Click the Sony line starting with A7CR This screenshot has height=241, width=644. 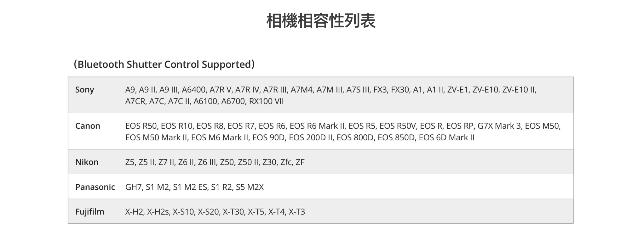tap(204, 101)
